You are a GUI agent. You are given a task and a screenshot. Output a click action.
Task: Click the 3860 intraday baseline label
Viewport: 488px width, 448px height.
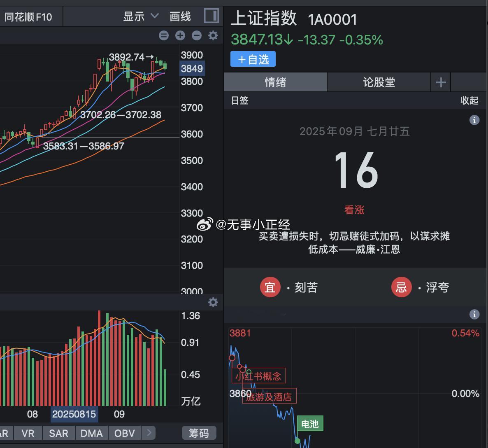coord(240,394)
